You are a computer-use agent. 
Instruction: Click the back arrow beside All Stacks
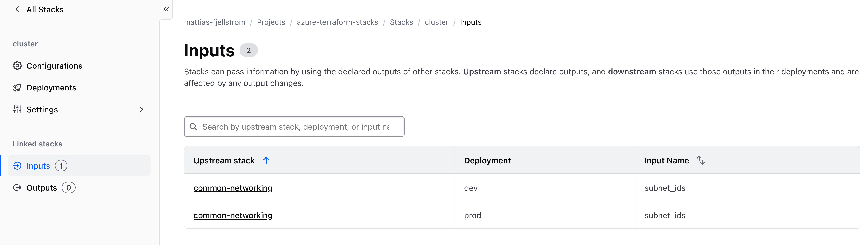[x=17, y=9]
